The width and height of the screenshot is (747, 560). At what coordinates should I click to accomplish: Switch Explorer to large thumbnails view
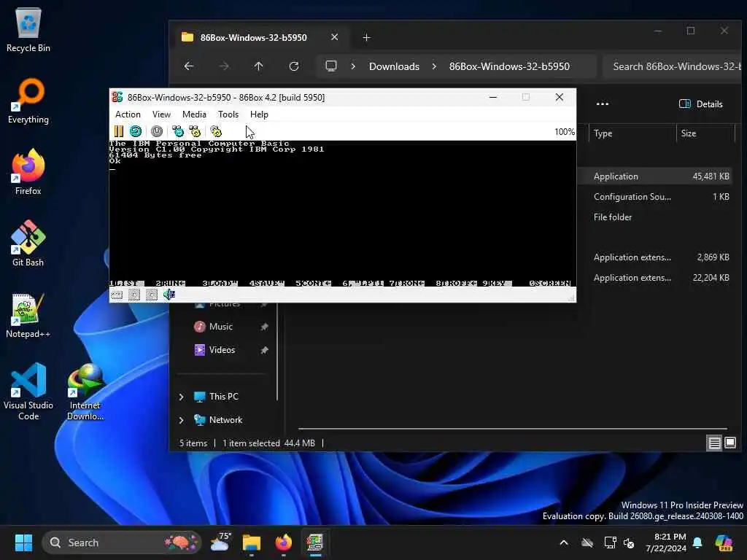pyautogui.click(x=729, y=443)
